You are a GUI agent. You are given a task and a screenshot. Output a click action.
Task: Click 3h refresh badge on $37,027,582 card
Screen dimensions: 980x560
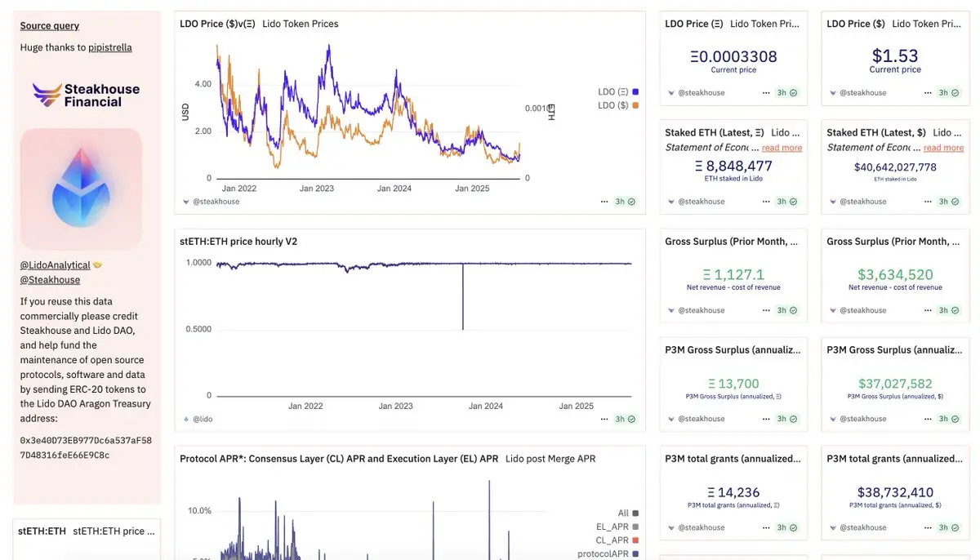tap(949, 419)
